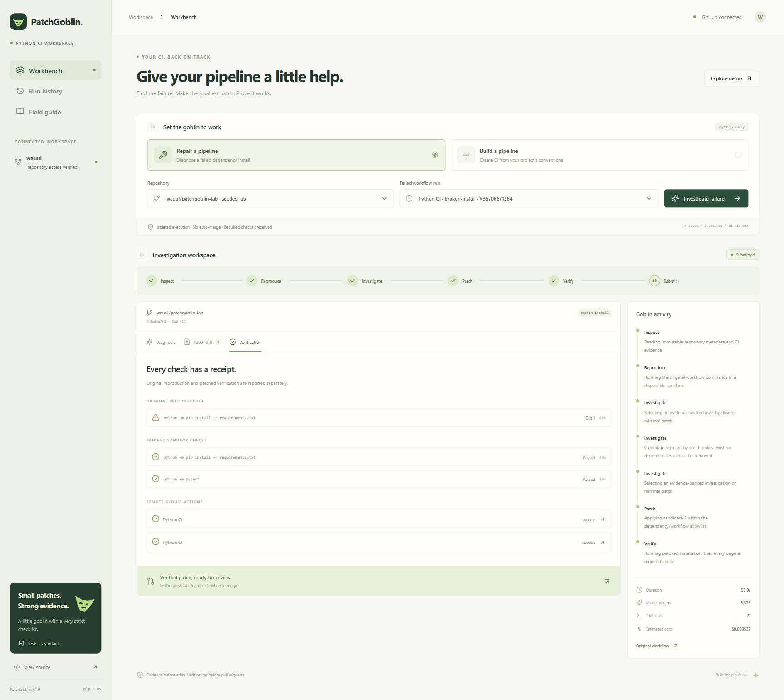The height and width of the screenshot is (700, 784).
Task: Click the Patch step checkmark
Action: click(x=453, y=280)
